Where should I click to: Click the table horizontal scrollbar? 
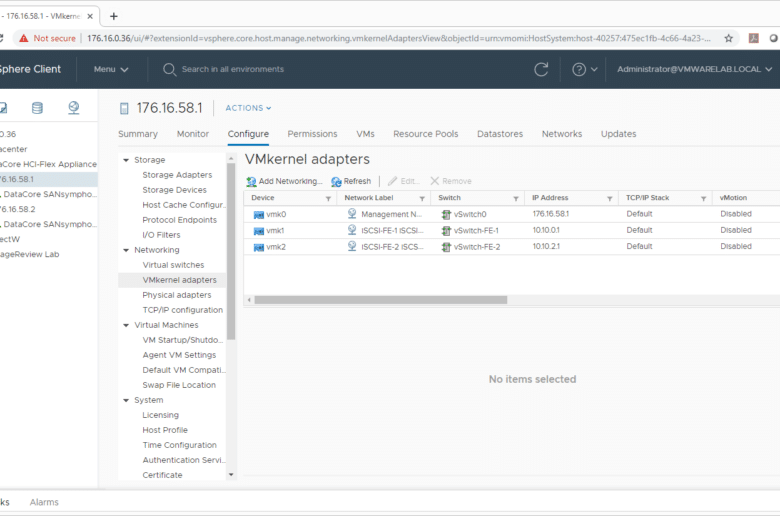pos(381,300)
